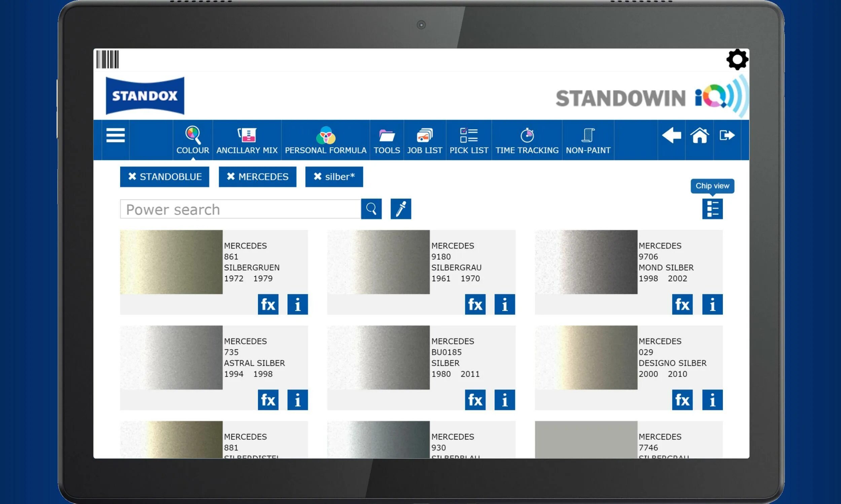Viewport: 841px width, 504px height.
Task: Select the DESIGNO SILBER 029 colour chip
Action: 586,357
